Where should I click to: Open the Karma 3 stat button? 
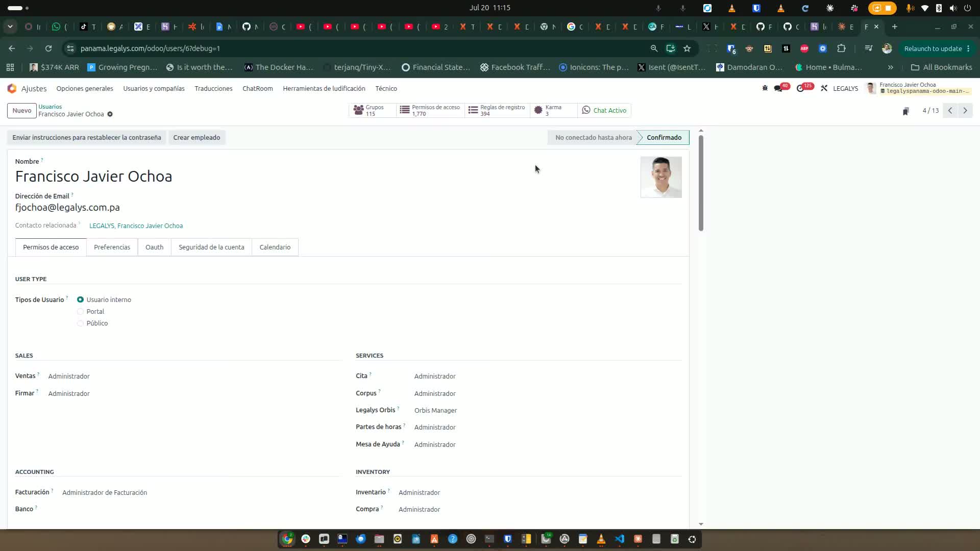tap(553, 110)
